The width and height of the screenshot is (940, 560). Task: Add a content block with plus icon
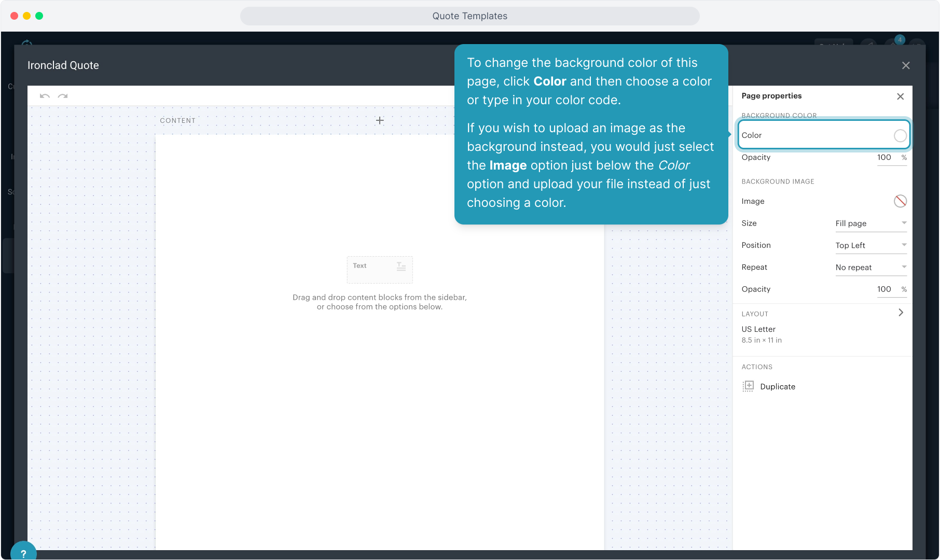coord(380,120)
